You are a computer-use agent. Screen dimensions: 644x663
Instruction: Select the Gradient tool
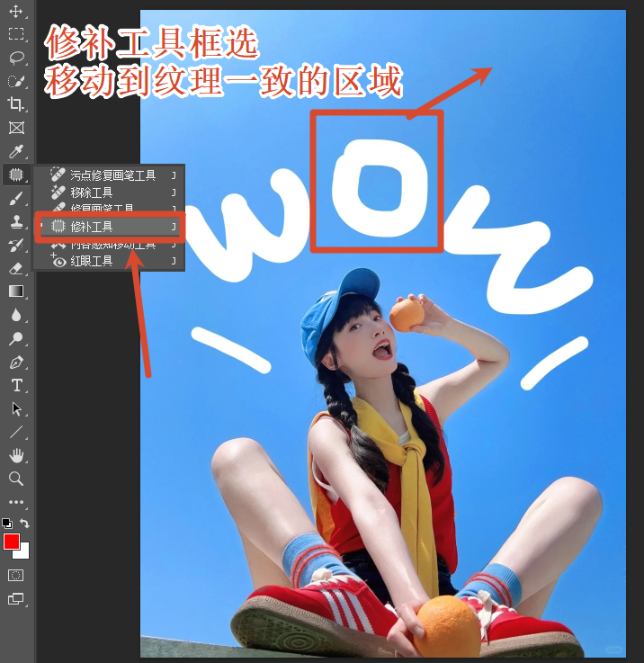point(16,291)
